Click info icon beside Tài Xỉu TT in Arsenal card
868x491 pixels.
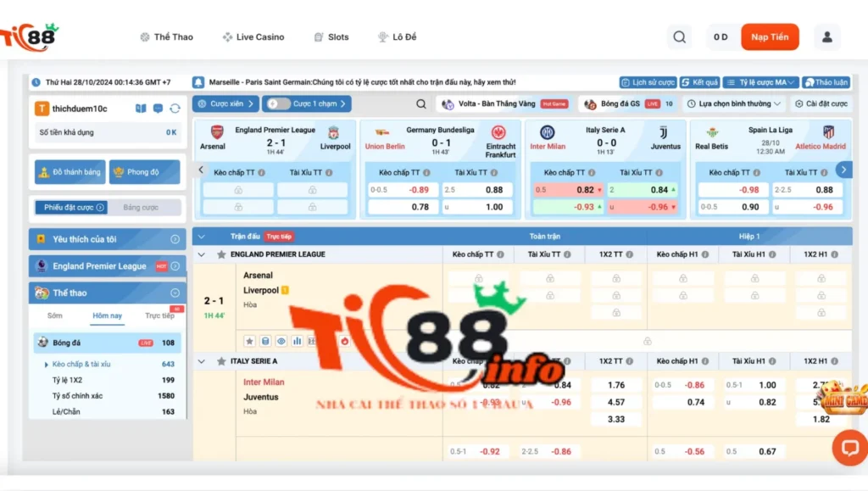[329, 173]
